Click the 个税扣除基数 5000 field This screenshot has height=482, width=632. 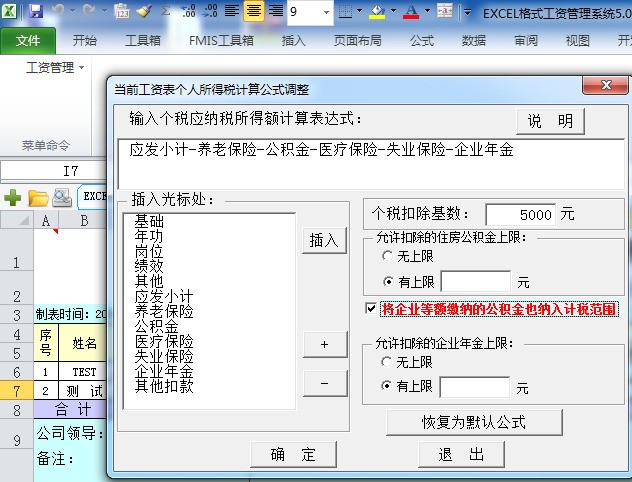pyautogui.click(x=521, y=214)
